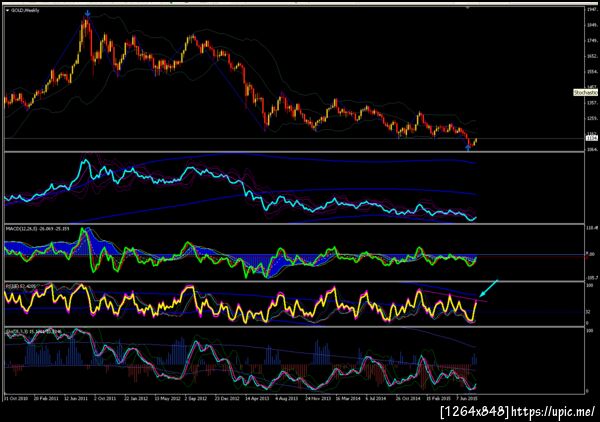Click the highlighted current price tag on the price axis

coord(592,138)
